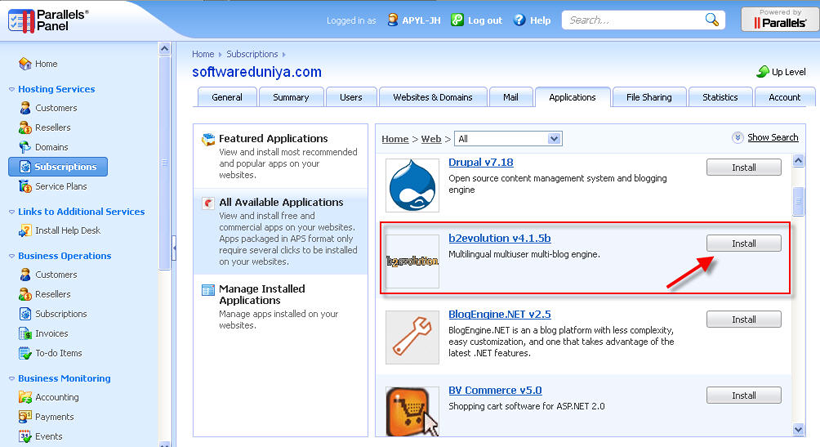Click the Drupal logo thumbnail
This screenshot has height=447, width=820.
pyautogui.click(x=413, y=185)
